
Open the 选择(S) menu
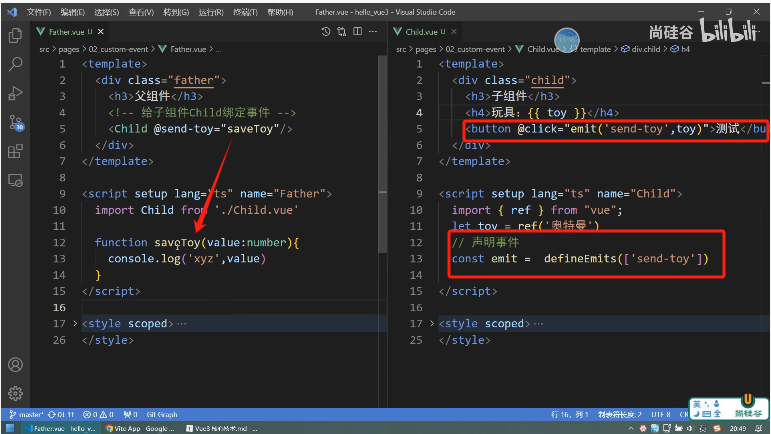(107, 12)
